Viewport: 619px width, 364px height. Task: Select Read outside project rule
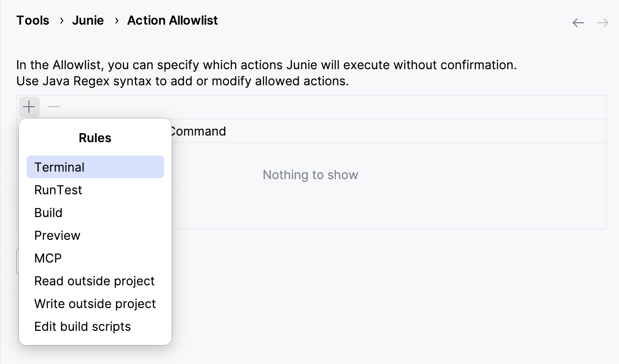(94, 281)
